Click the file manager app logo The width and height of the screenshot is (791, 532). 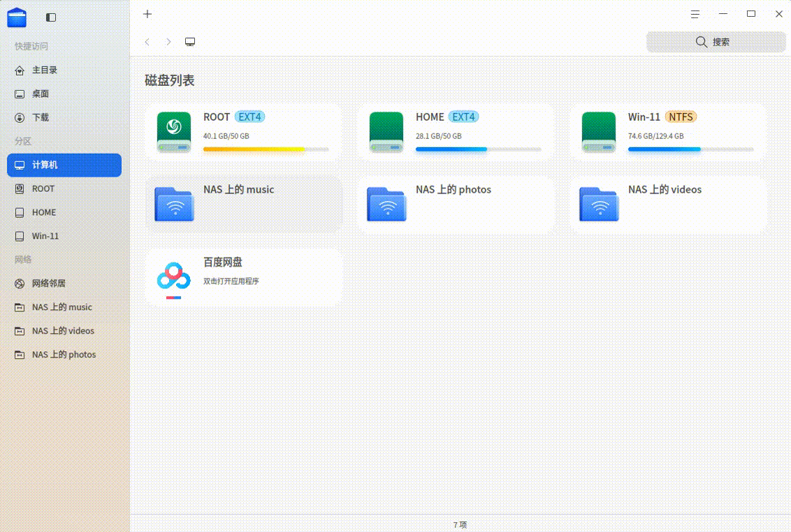17,17
